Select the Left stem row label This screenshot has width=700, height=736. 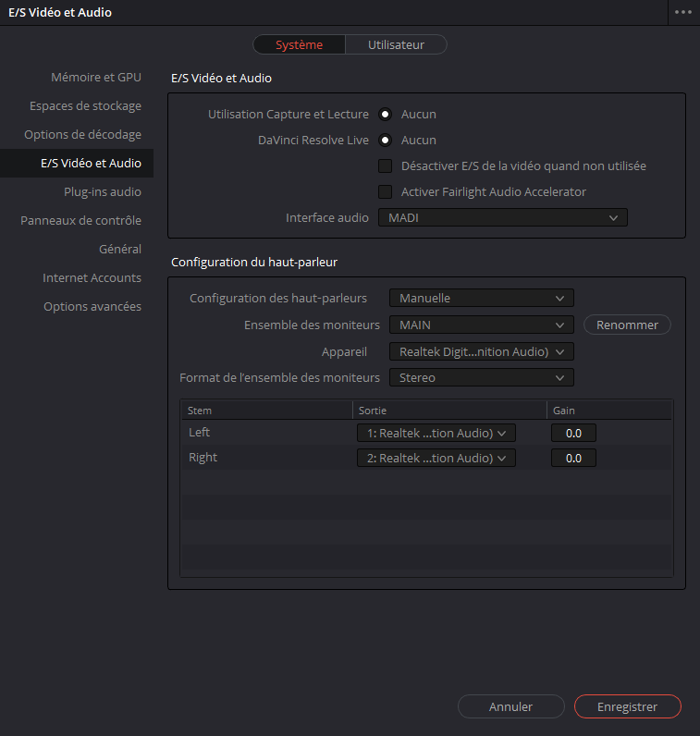(x=199, y=433)
